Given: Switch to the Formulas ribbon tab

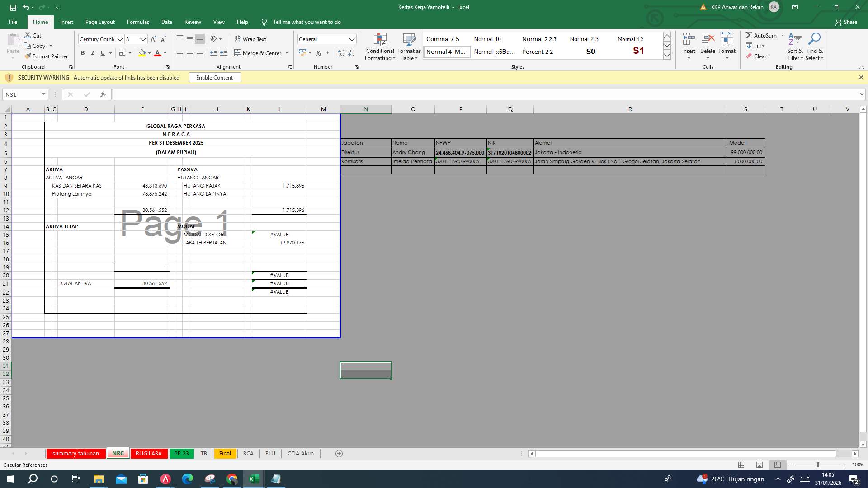Looking at the screenshot, I should tap(138, 22).
